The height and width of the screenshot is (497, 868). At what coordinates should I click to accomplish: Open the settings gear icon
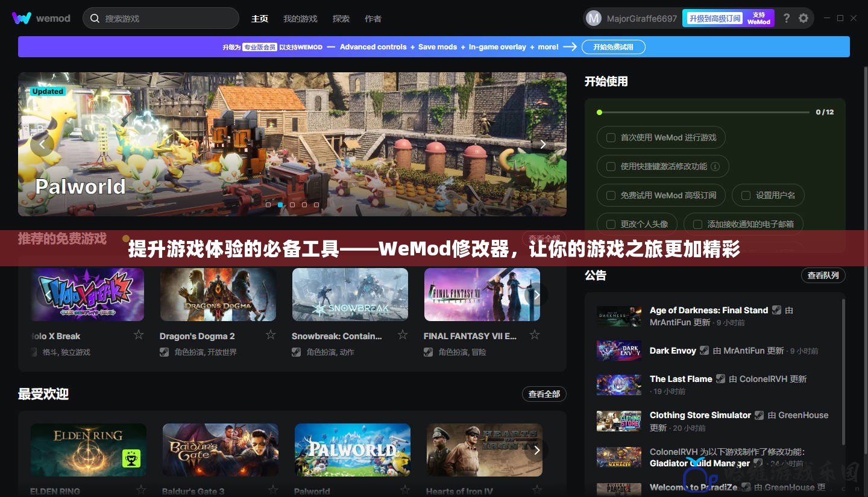[x=804, y=18]
